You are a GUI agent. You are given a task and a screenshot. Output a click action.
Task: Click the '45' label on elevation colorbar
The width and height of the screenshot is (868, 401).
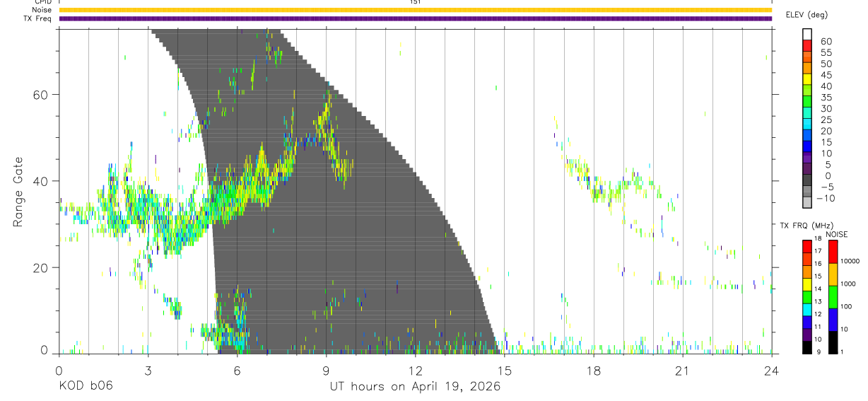tap(826, 75)
